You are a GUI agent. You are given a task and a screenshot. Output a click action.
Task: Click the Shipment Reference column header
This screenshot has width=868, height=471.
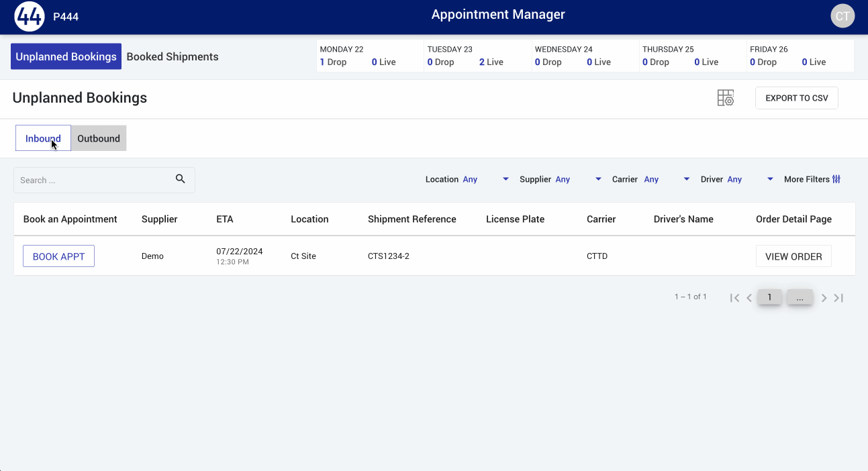tap(412, 219)
